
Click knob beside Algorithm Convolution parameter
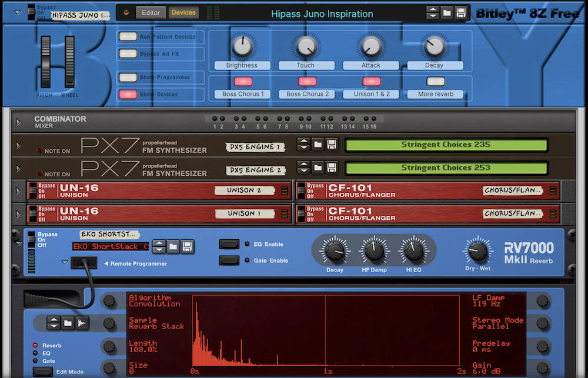pos(109,300)
